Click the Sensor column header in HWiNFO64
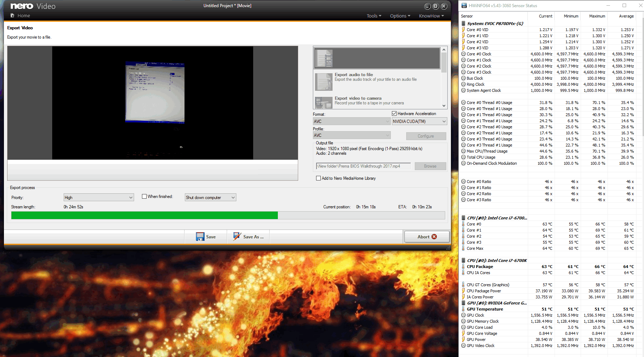 493,16
